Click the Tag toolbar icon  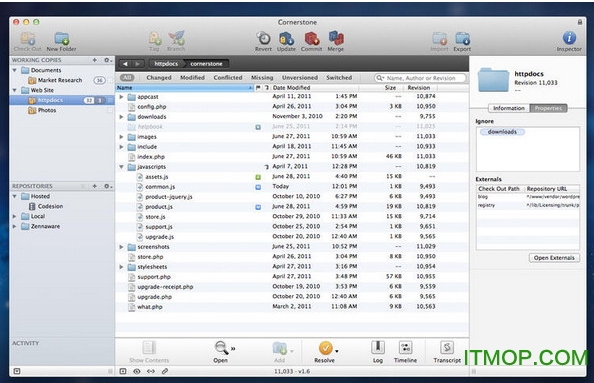[154, 39]
